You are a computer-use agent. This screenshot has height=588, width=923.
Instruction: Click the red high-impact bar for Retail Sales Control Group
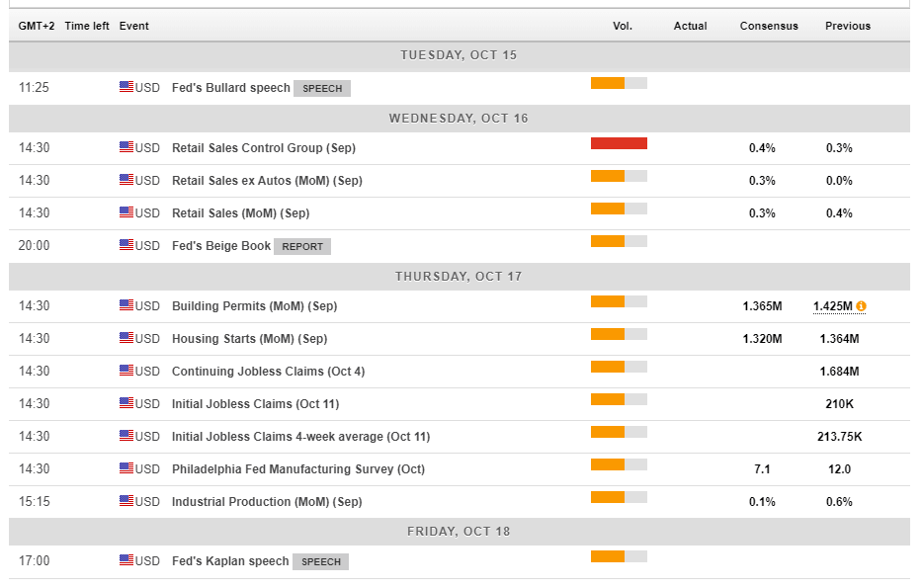619,142
